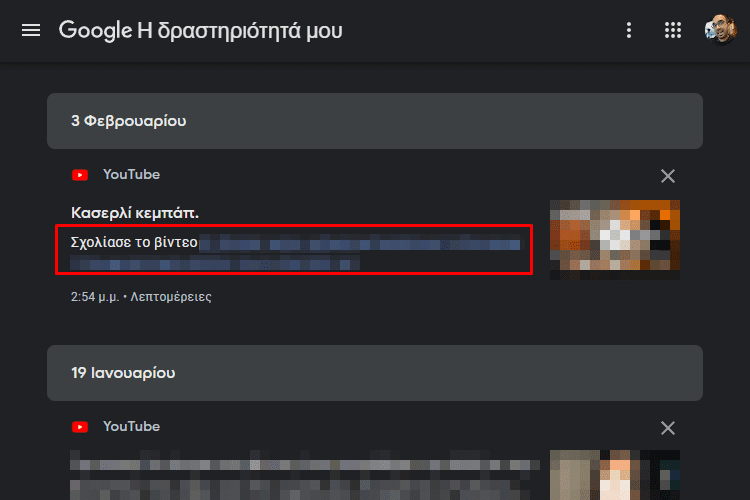Image resolution: width=750 pixels, height=500 pixels.
Task: Click the Η δραστηριότητά μου page title
Action: click(x=240, y=31)
